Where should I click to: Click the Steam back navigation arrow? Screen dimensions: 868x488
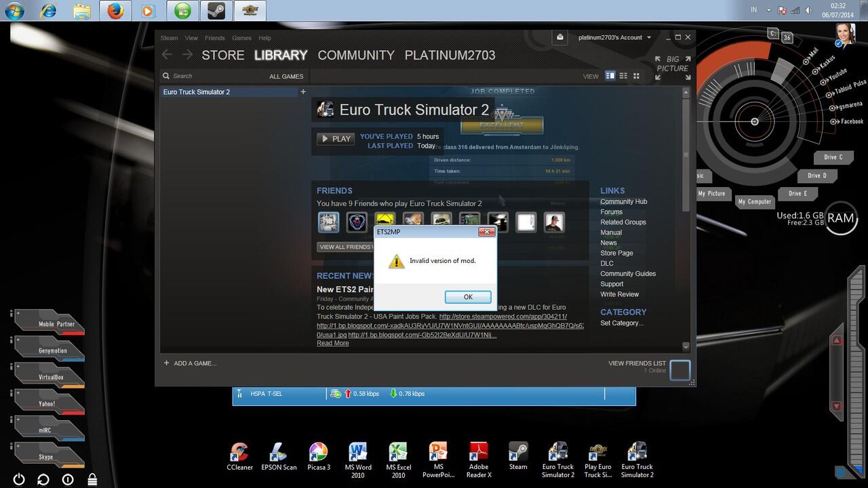[167, 55]
